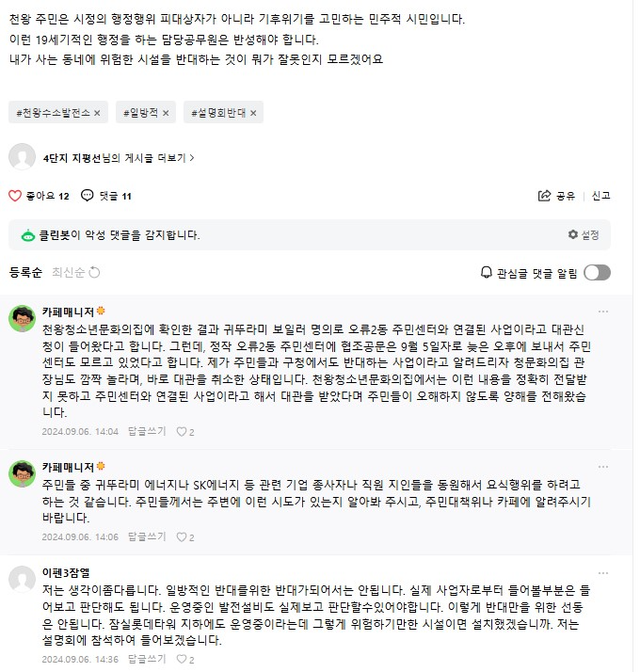Screen dimensions: 640x672
Task: Click the #설명회반대 hashtag
Action: tap(220, 113)
